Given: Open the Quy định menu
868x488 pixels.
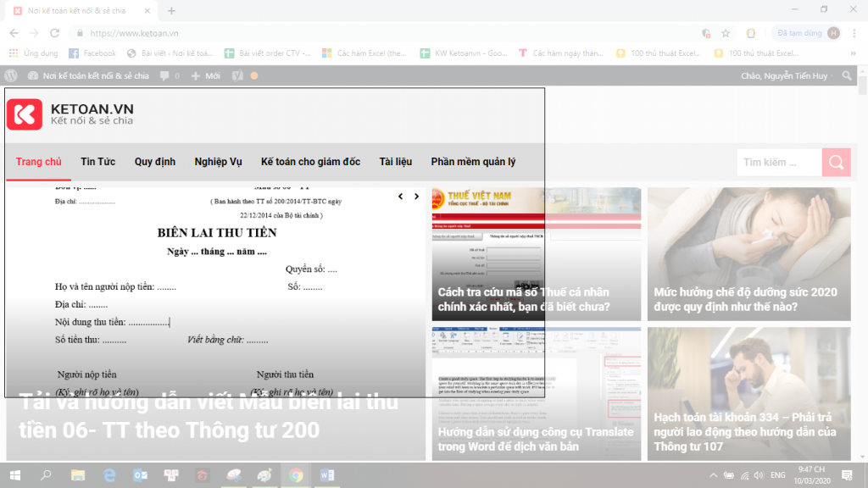Looking at the screenshot, I should click(x=155, y=162).
